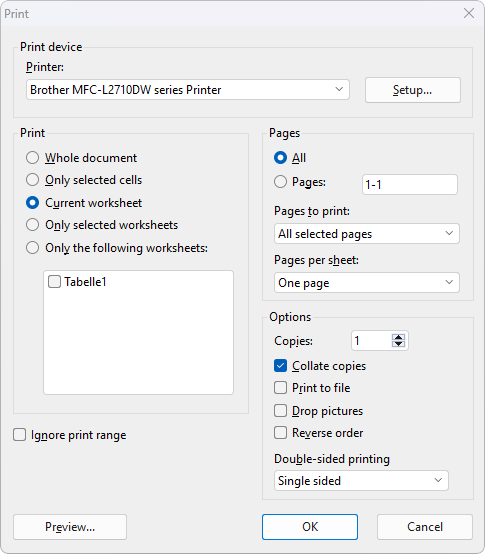Enable Ignore print range checkbox
Screen dimensions: 485x554
(x=19, y=435)
